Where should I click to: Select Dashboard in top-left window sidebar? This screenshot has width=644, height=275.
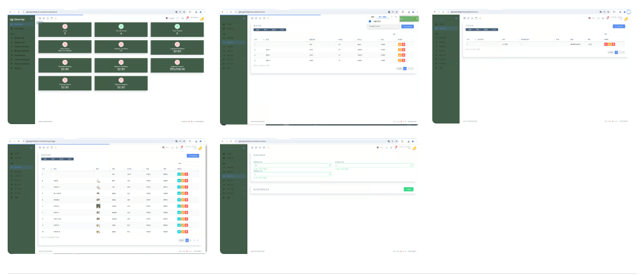19,24
